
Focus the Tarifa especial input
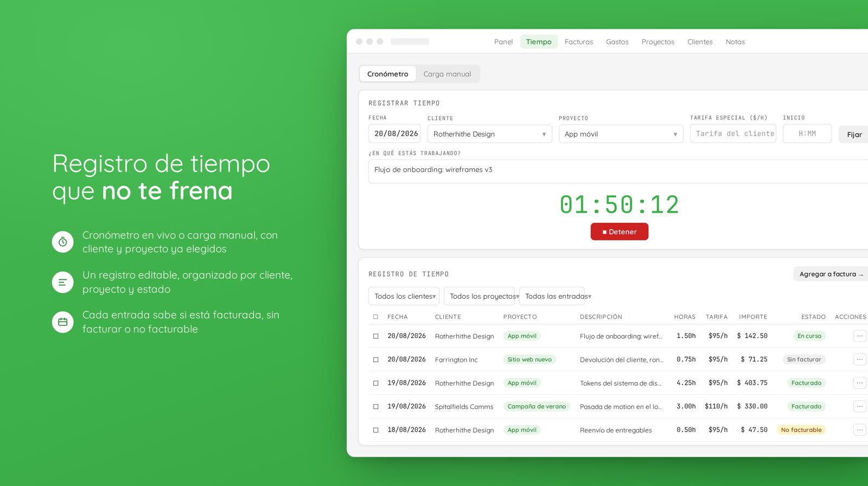click(733, 133)
